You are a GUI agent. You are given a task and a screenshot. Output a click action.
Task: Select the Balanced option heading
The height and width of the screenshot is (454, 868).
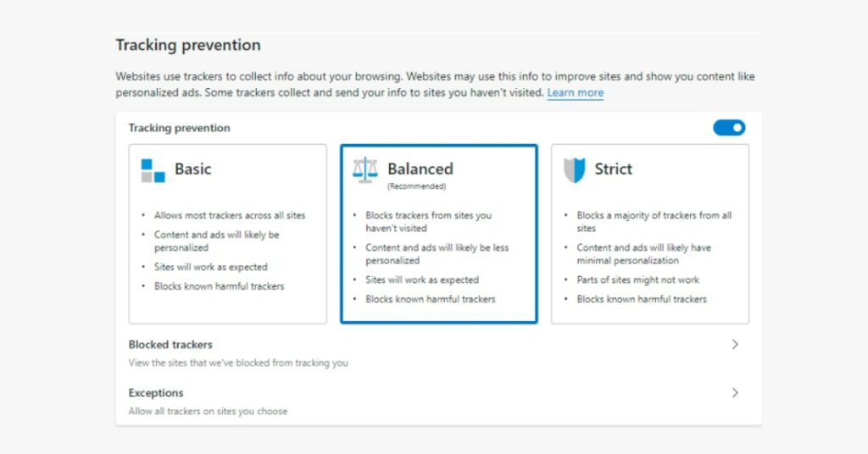point(420,169)
